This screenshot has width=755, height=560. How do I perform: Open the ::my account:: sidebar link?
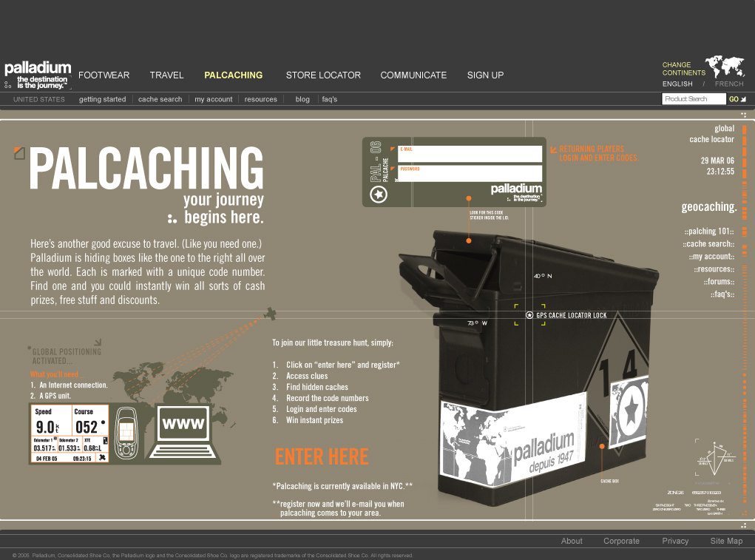pyautogui.click(x=711, y=256)
